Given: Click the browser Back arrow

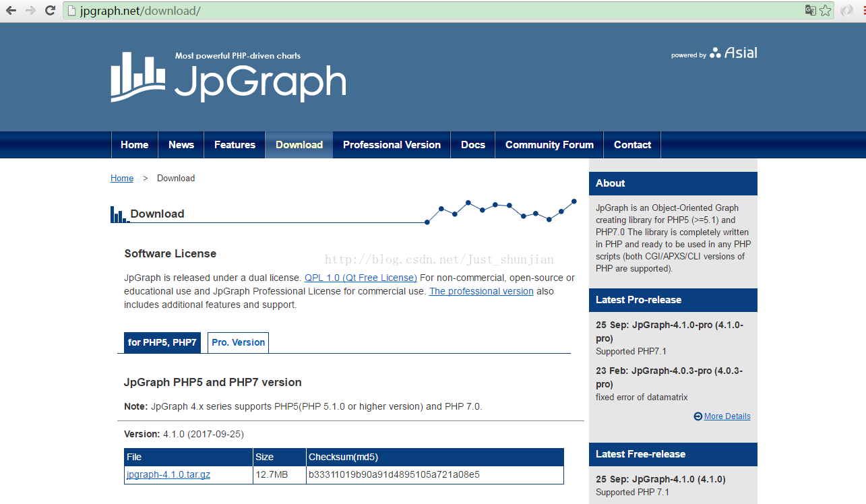Looking at the screenshot, I should 11,11.
